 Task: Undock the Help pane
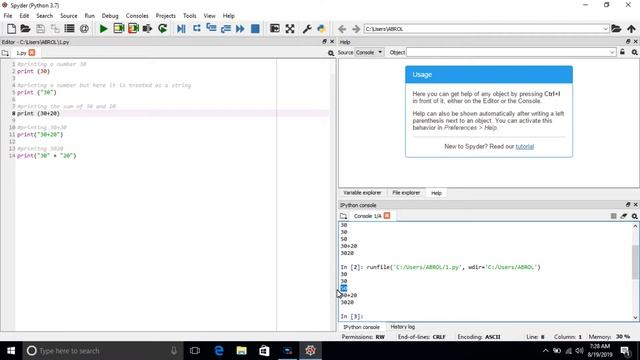pyautogui.click(x=628, y=42)
